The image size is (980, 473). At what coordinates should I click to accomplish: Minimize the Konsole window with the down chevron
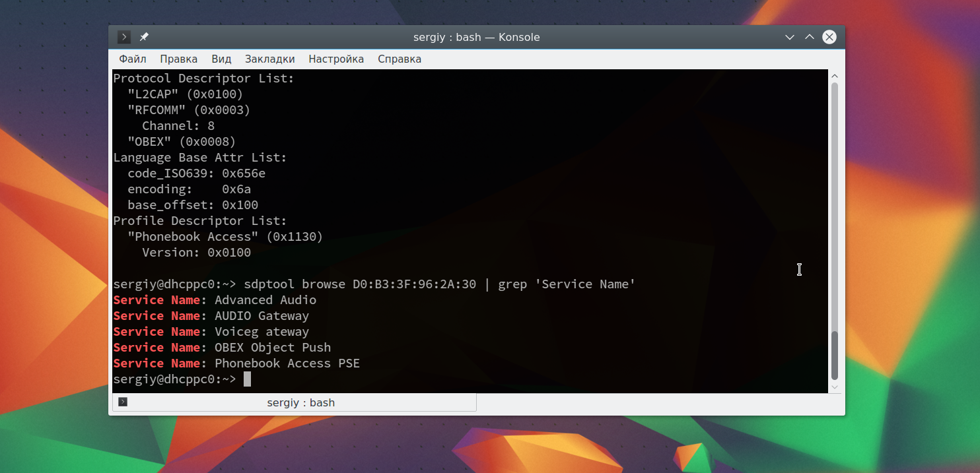pos(790,37)
